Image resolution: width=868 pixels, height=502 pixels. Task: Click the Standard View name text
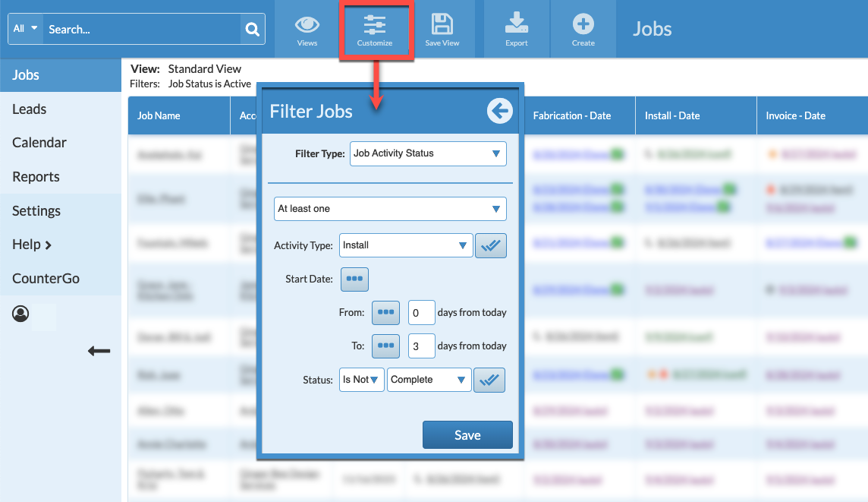coord(205,68)
